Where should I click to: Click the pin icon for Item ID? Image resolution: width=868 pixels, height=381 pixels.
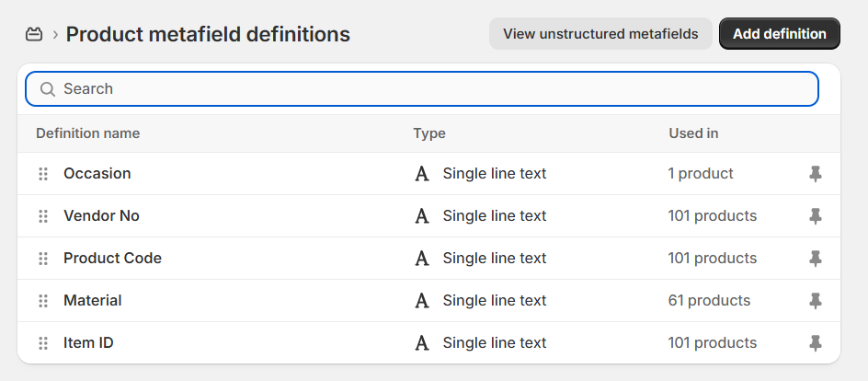[815, 343]
